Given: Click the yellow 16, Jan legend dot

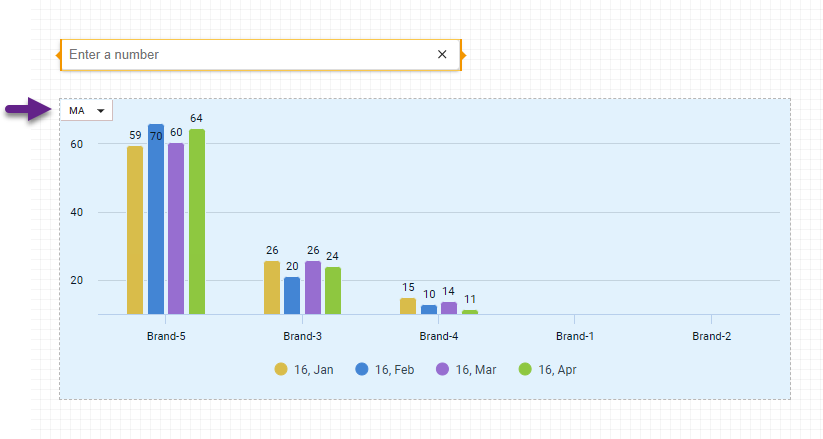Looking at the screenshot, I should (x=282, y=370).
